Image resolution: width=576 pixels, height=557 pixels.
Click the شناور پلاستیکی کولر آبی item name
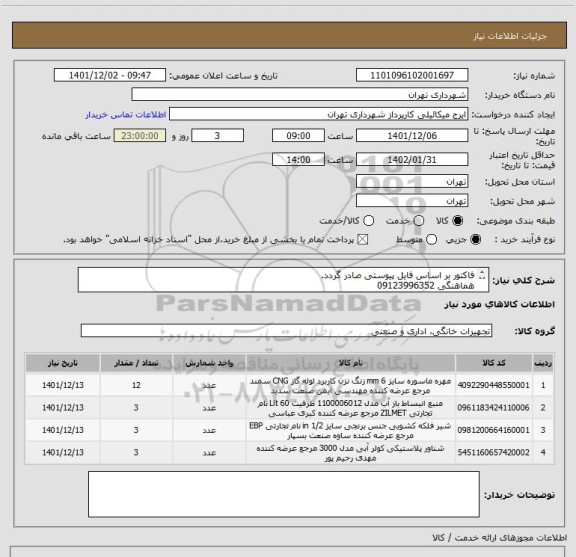pos(350,453)
